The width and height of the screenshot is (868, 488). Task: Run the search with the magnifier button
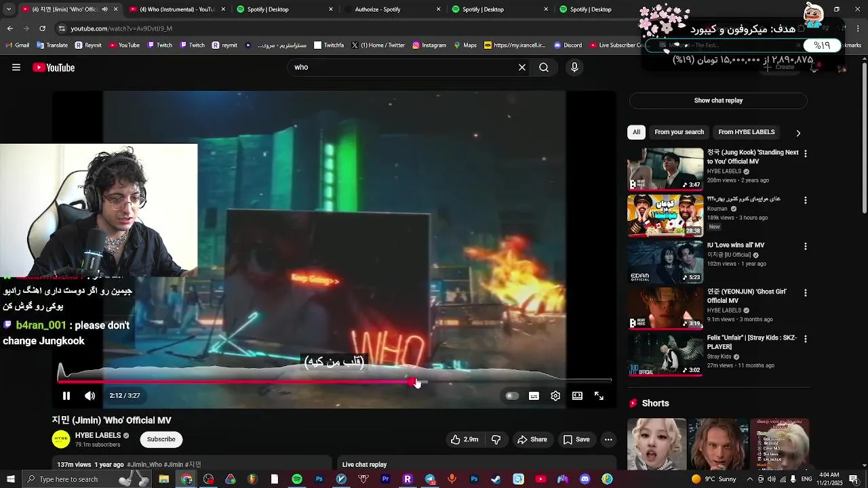[x=544, y=67]
